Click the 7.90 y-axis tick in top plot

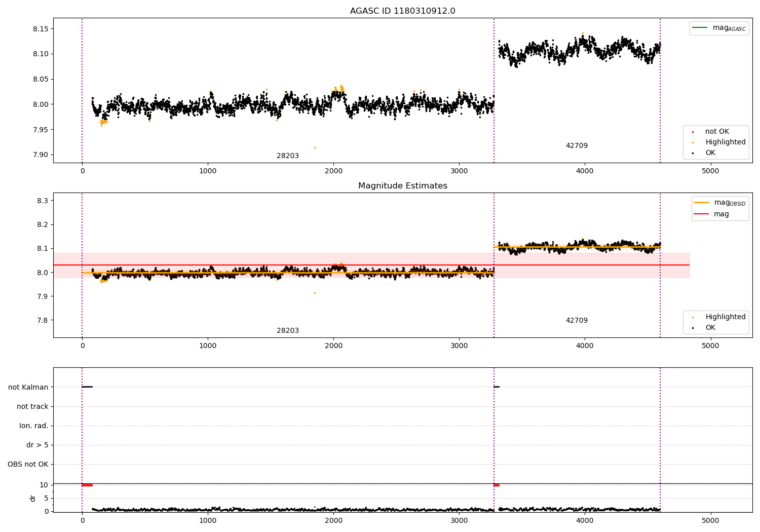pos(41,155)
